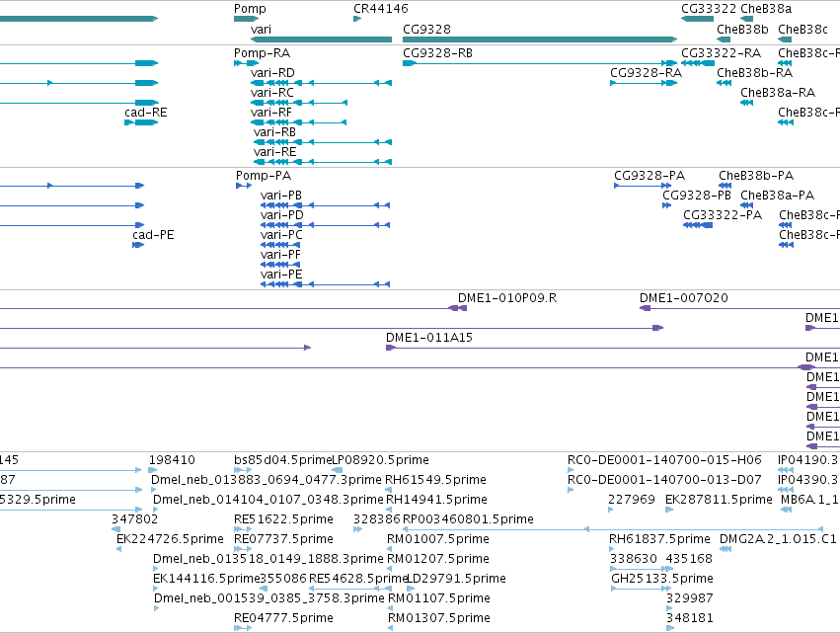Click the vari gene bar
Viewport: 840px width, 633px height.
(x=321, y=40)
